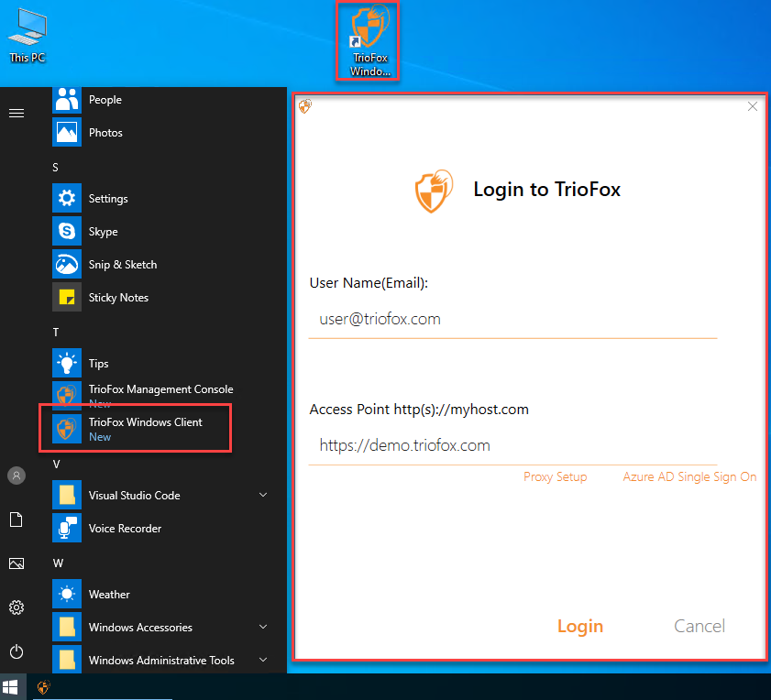Viewport: 771px width, 700px height.
Task: Click the Access Point URL input field
Action: click(512, 445)
